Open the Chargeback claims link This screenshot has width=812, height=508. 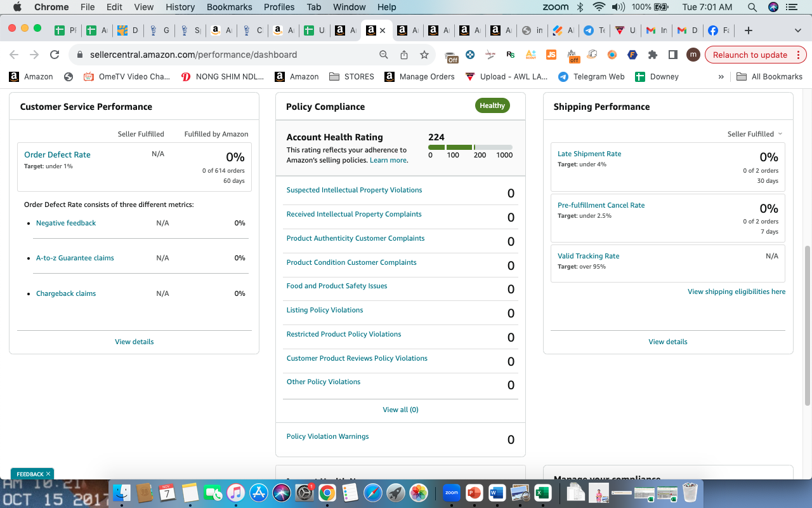tap(66, 293)
